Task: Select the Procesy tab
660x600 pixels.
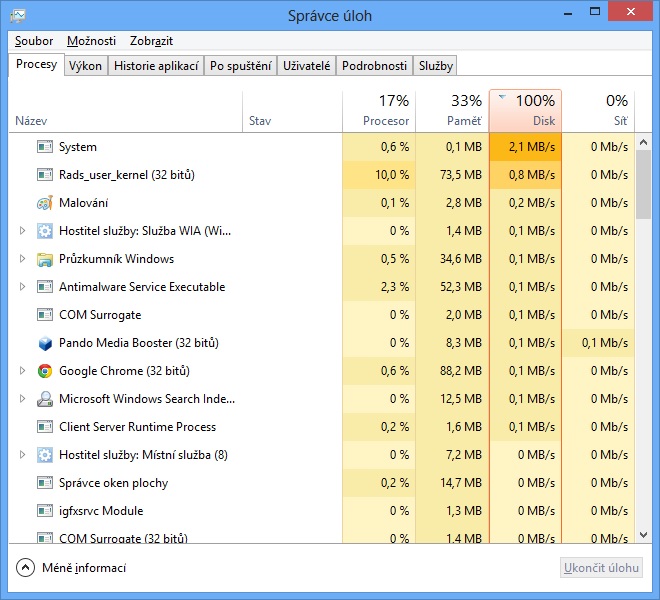Action: click(36, 64)
